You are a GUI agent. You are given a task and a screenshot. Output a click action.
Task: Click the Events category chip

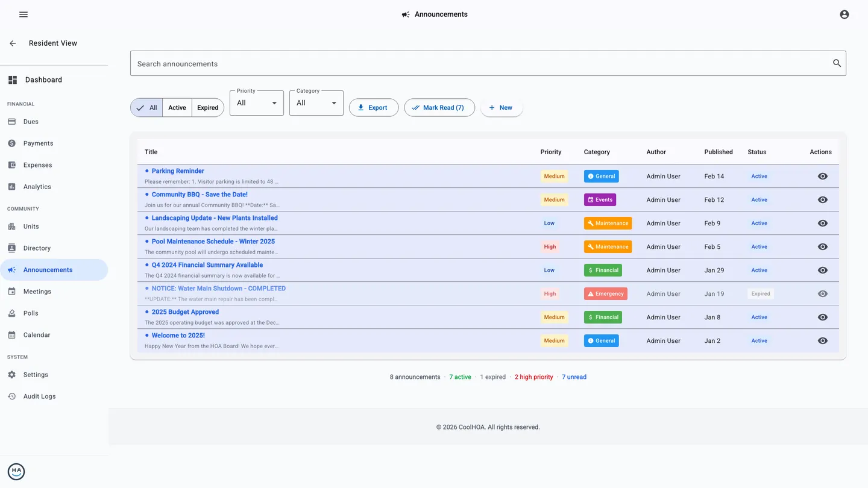[x=600, y=200]
